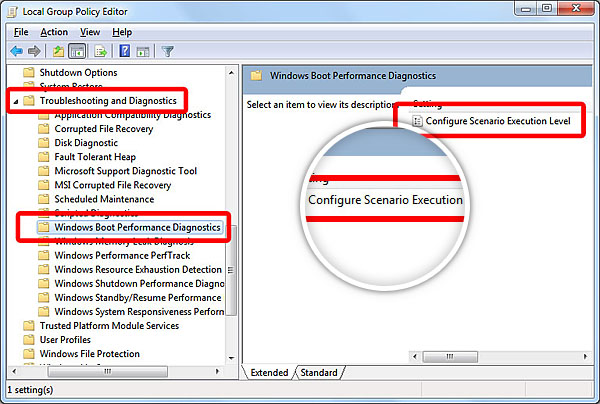Click tree pane horizontal scrollbar thumb
This screenshot has height=404, width=600.
click(108, 371)
